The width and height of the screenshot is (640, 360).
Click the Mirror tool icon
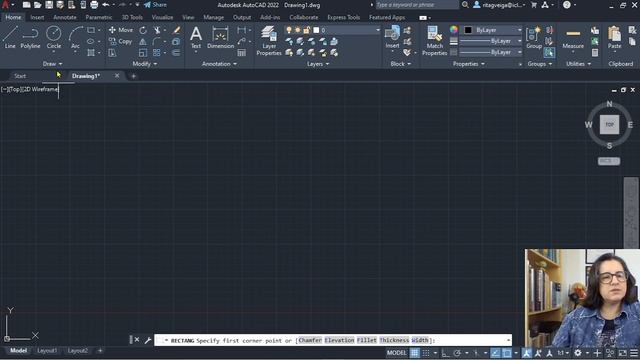click(143, 42)
